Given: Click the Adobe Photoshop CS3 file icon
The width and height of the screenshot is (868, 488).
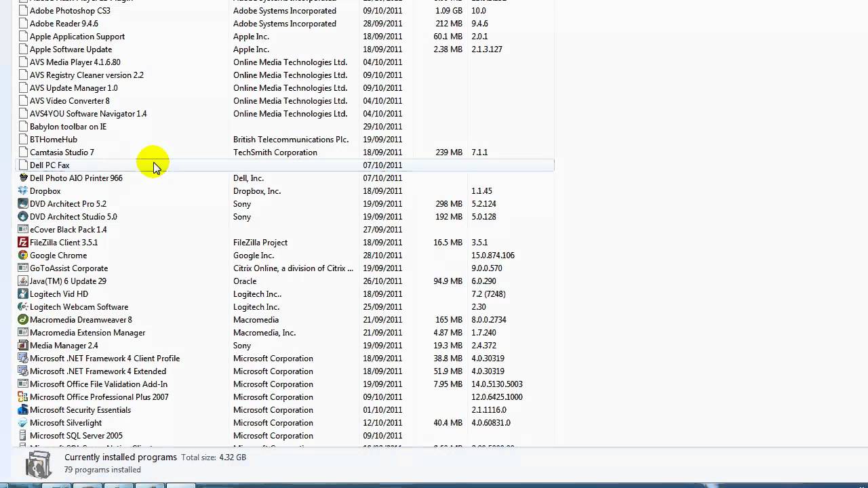Looking at the screenshot, I should point(23,11).
